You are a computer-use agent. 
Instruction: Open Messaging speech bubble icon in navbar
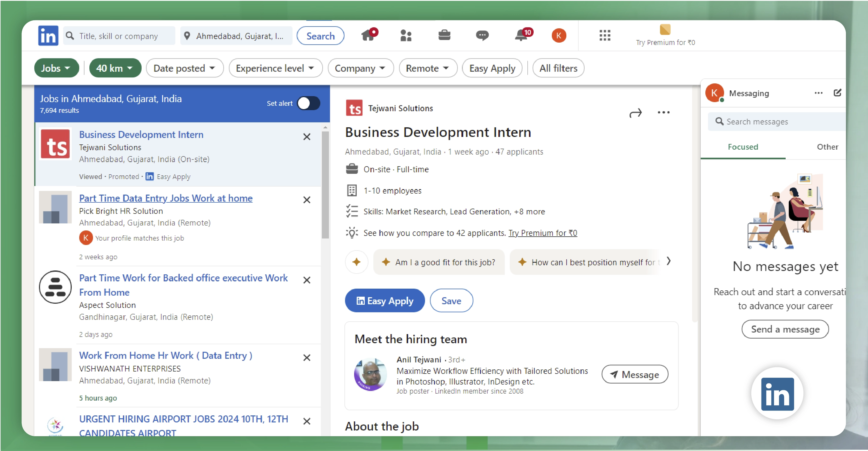click(482, 35)
